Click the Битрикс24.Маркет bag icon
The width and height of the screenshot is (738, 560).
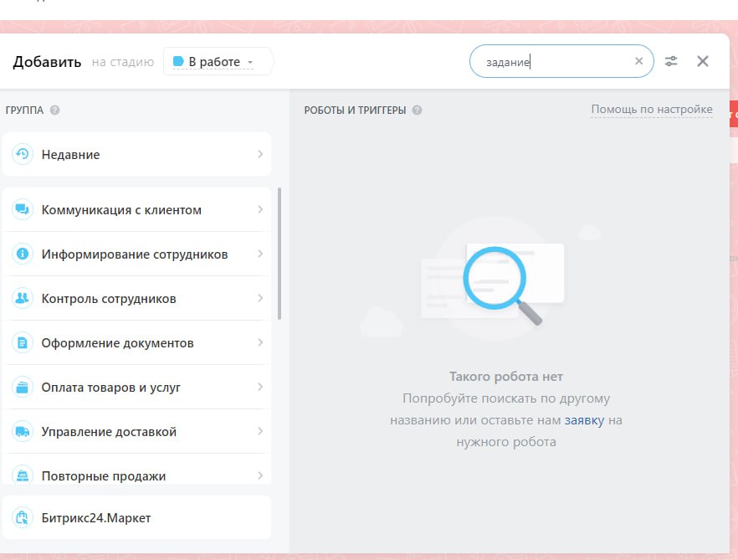(22, 517)
